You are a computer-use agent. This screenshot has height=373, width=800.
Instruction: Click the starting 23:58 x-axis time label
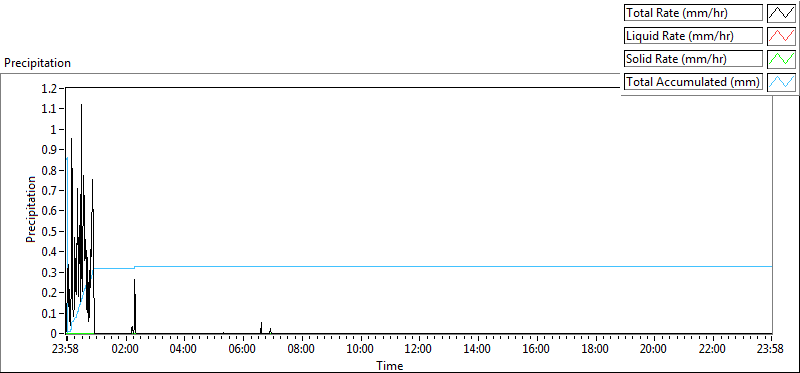pyautogui.click(x=66, y=350)
